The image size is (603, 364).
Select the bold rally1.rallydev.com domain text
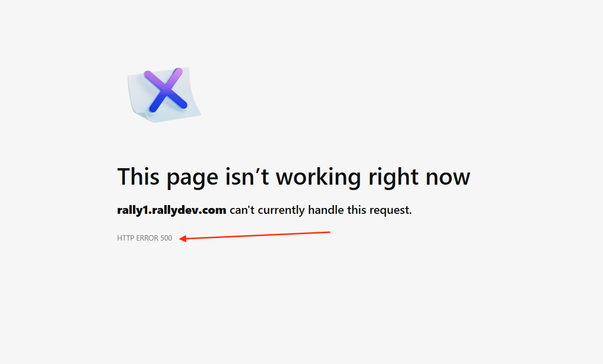172,210
